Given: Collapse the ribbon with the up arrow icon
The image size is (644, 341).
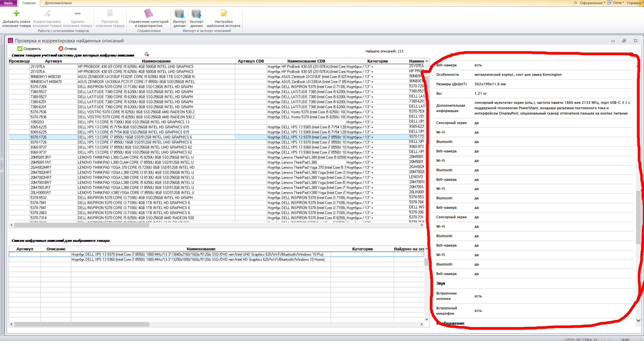Looking at the screenshot, I should pyautogui.click(x=575, y=3).
